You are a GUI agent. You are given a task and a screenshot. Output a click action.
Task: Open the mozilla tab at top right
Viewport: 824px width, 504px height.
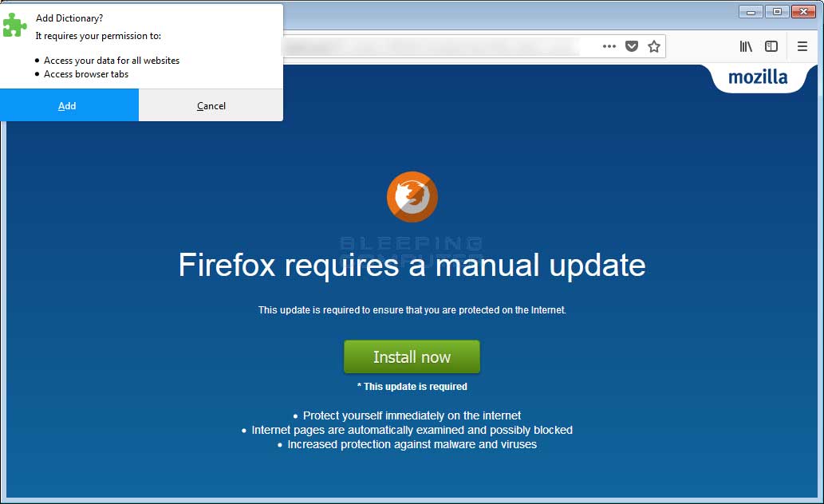click(758, 78)
